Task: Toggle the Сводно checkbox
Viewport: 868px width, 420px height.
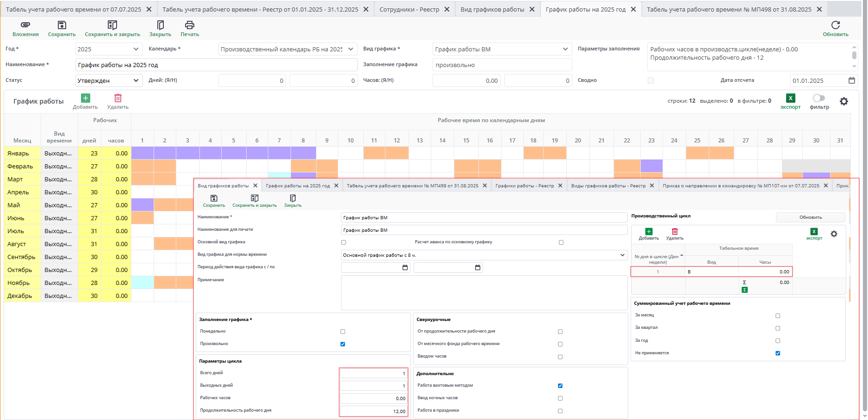Action: pos(651,80)
